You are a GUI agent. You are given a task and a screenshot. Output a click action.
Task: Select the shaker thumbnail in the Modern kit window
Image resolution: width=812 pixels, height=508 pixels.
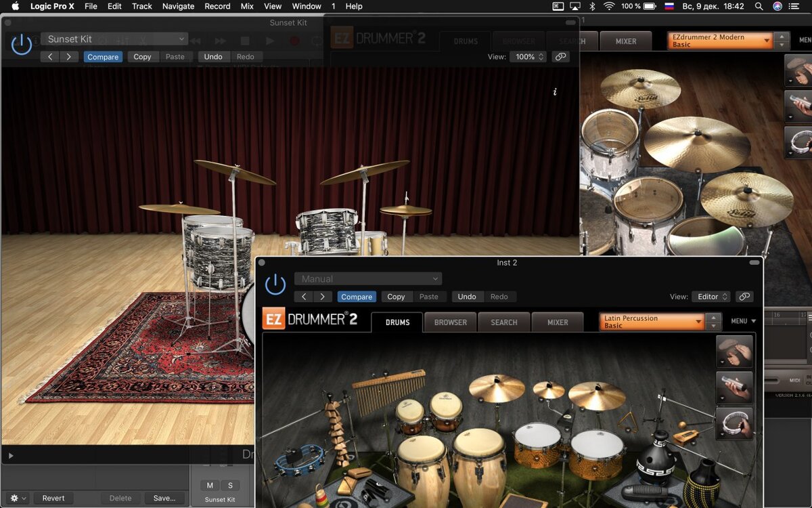tap(798, 106)
